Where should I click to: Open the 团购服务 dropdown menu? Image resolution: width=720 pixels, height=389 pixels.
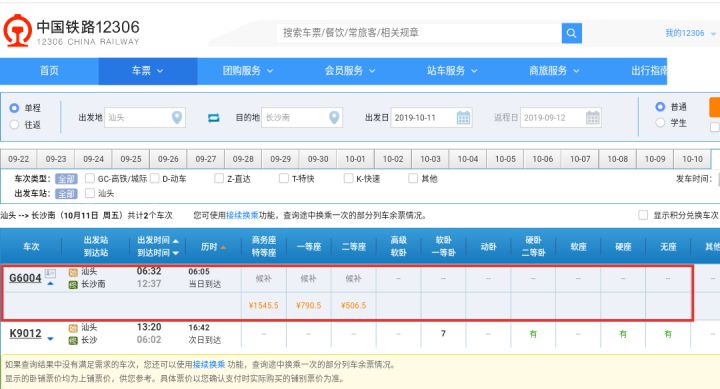248,71
